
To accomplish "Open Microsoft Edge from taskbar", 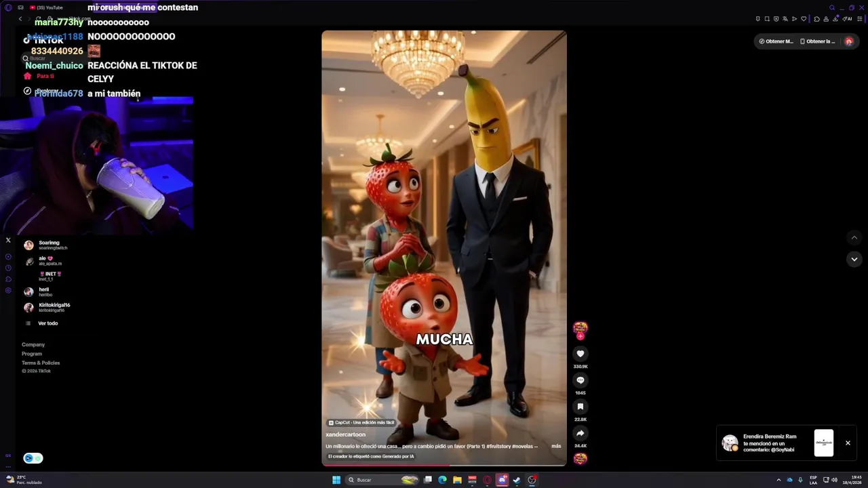I will click(442, 480).
